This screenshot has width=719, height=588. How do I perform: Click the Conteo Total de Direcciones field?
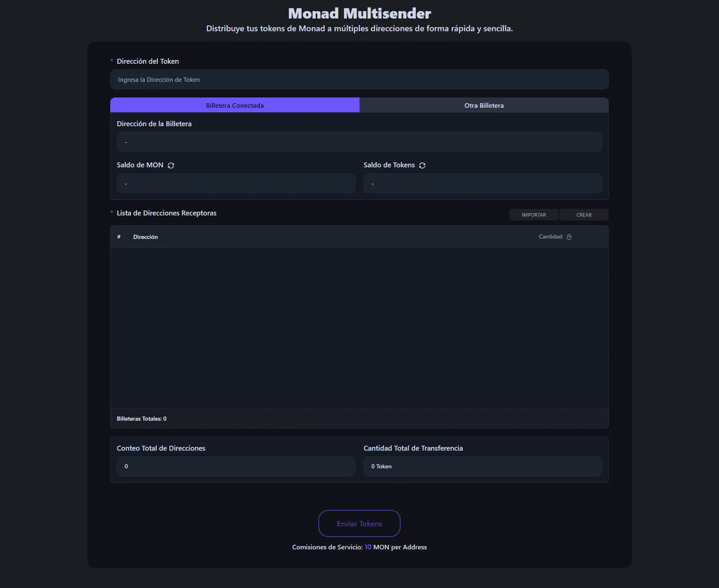click(236, 466)
